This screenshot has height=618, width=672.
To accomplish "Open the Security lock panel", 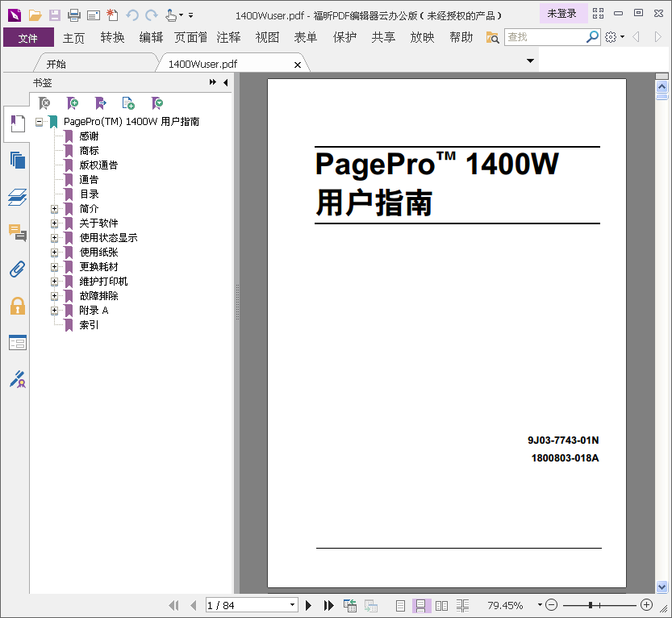I will (x=18, y=306).
